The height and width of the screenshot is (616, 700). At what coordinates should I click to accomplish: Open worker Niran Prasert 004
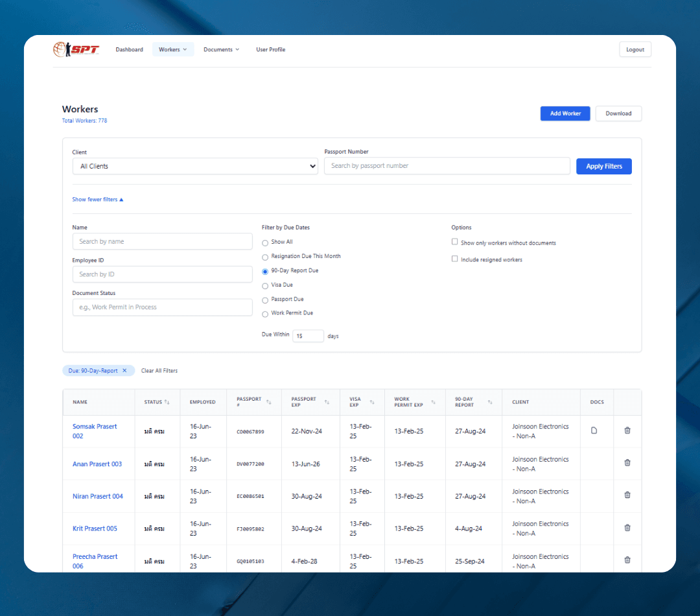tap(98, 496)
